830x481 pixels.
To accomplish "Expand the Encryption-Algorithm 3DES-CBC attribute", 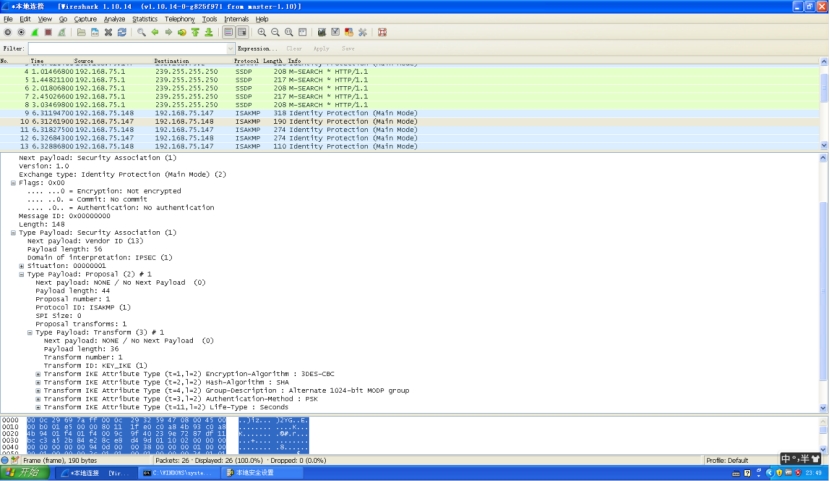I will click(38, 374).
